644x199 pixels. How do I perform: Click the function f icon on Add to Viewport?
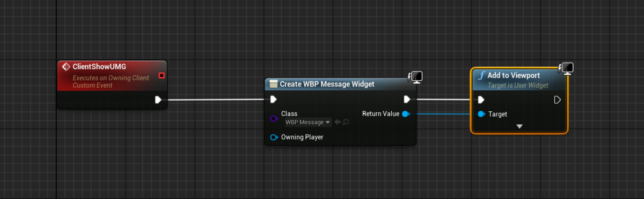(x=481, y=75)
